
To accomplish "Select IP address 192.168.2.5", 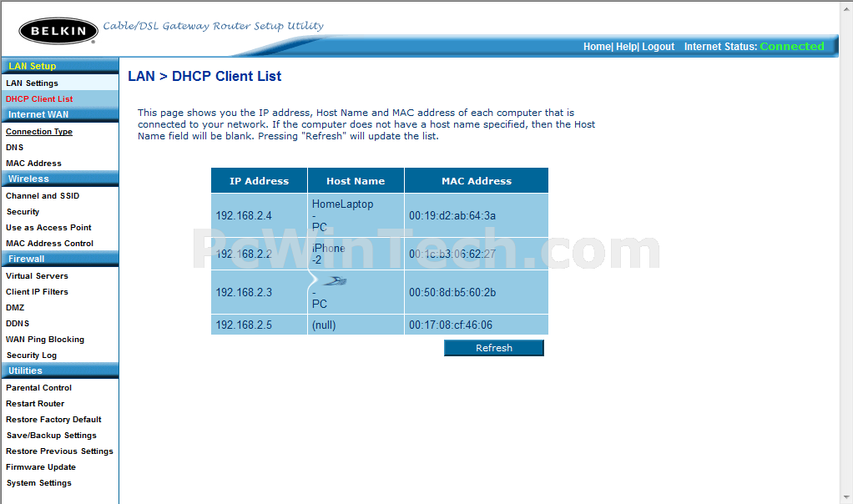I will 244,325.
